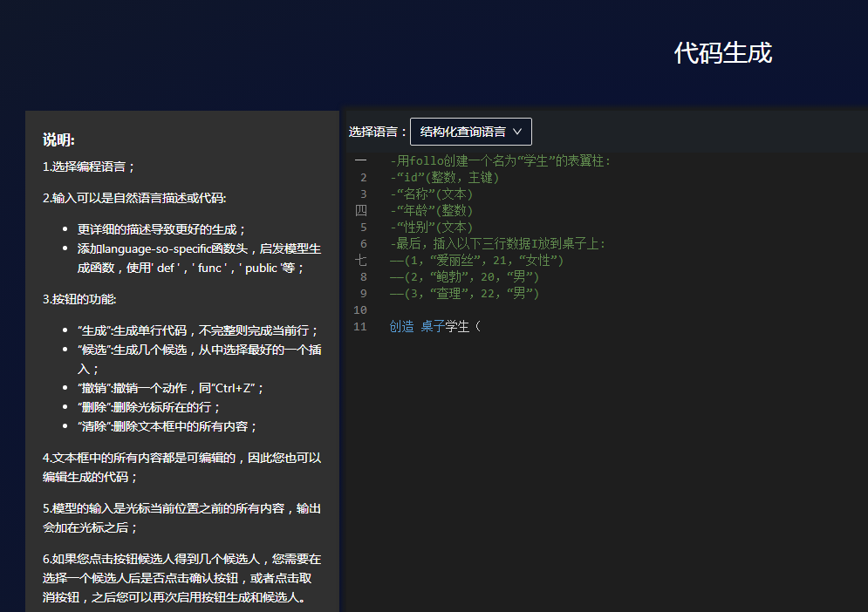Click the first comment line about creating 学生 table
Viewport: 868px width, 612px height.
[x=500, y=161]
